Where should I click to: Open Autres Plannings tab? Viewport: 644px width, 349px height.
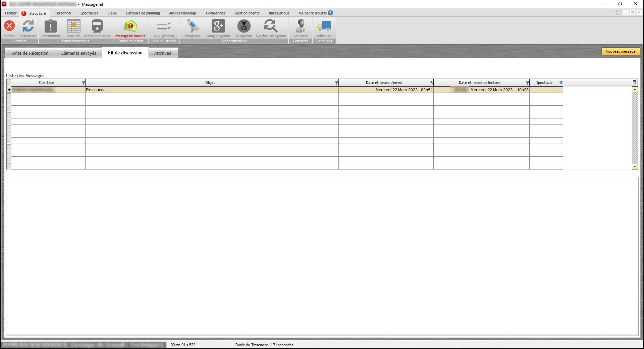point(183,13)
